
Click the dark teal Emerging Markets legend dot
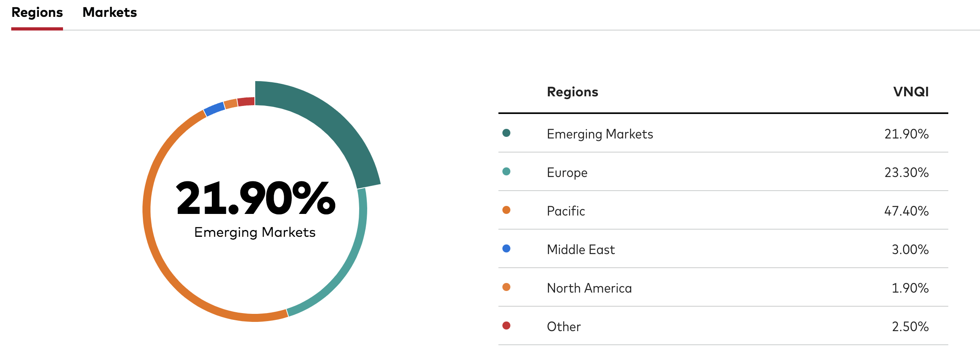[506, 133]
